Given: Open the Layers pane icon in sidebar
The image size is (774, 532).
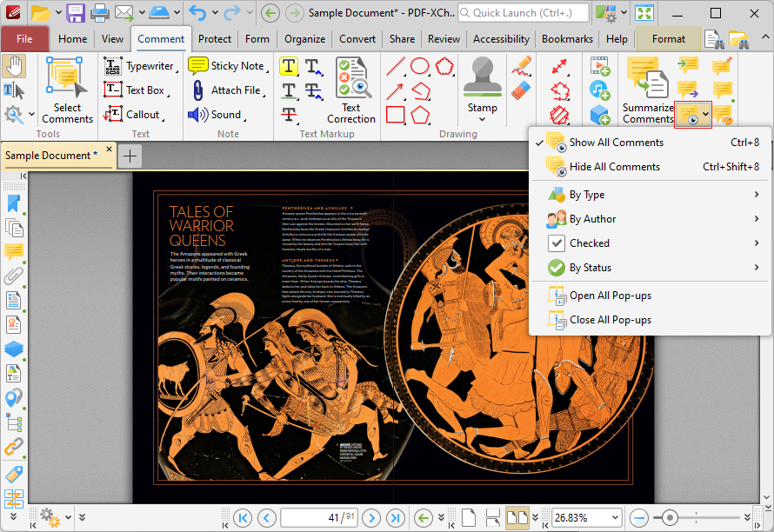Looking at the screenshot, I should 13,349.
